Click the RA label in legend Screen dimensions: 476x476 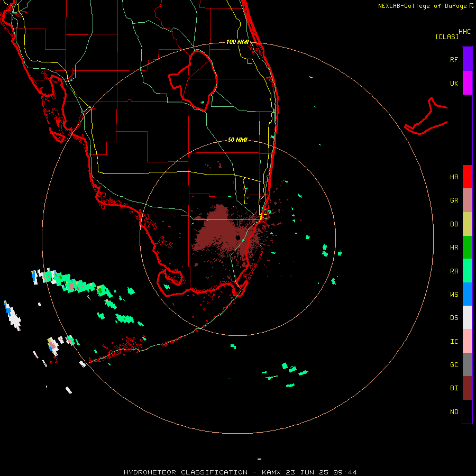454,271
